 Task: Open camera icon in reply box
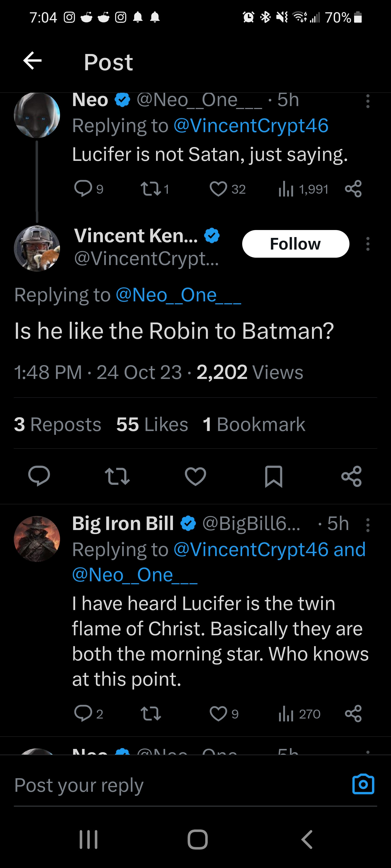pyautogui.click(x=363, y=784)
